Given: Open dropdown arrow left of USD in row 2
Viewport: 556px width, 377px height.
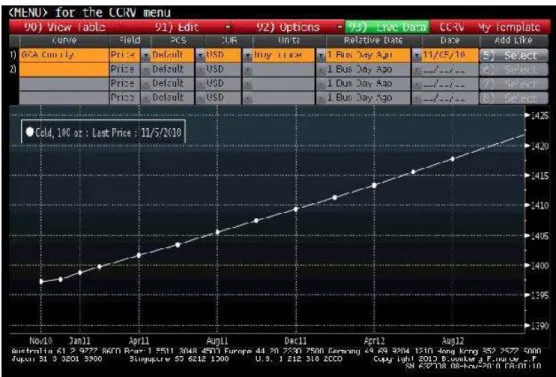Looking at the screenshot, I should tap(200, 70).
